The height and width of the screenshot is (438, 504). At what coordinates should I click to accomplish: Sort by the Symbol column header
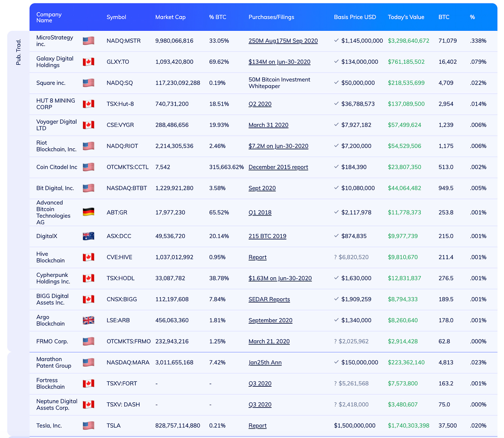tap(116, 17)
